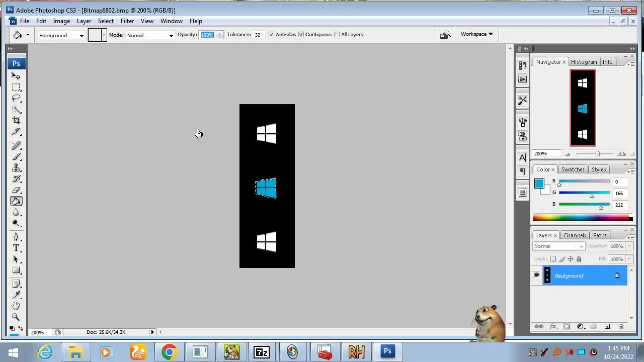Open layer Opacity arrow in Layers panel

coord(629,246)
